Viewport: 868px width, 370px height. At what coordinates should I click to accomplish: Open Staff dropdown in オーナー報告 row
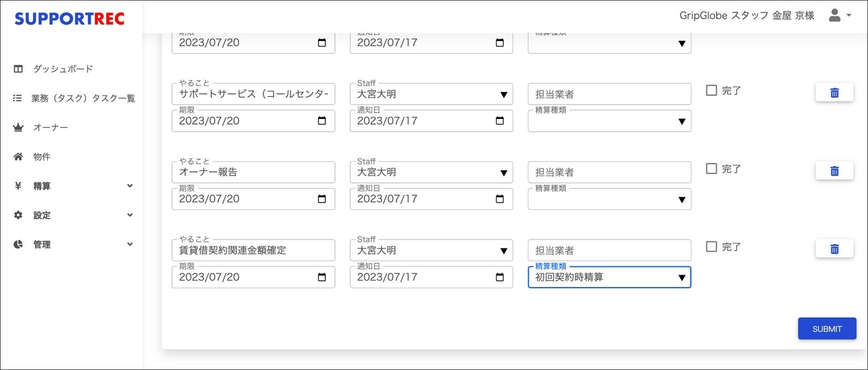coord(431,172)
